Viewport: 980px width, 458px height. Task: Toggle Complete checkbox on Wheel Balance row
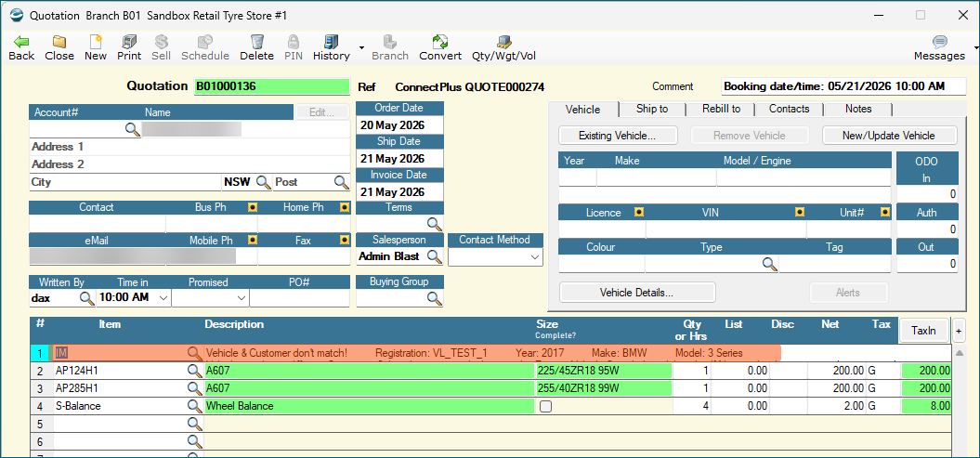pyautogui.click(x=545, y=406)
